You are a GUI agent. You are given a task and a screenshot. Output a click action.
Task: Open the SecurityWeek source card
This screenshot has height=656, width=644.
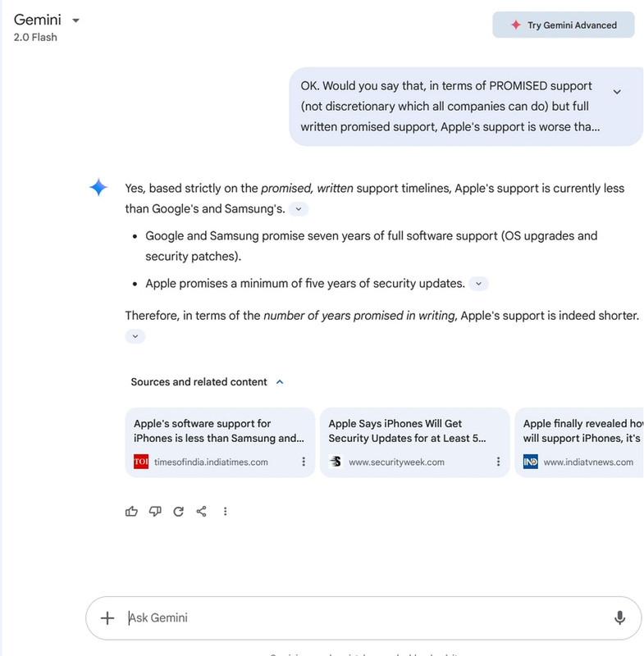coord(414,442)
